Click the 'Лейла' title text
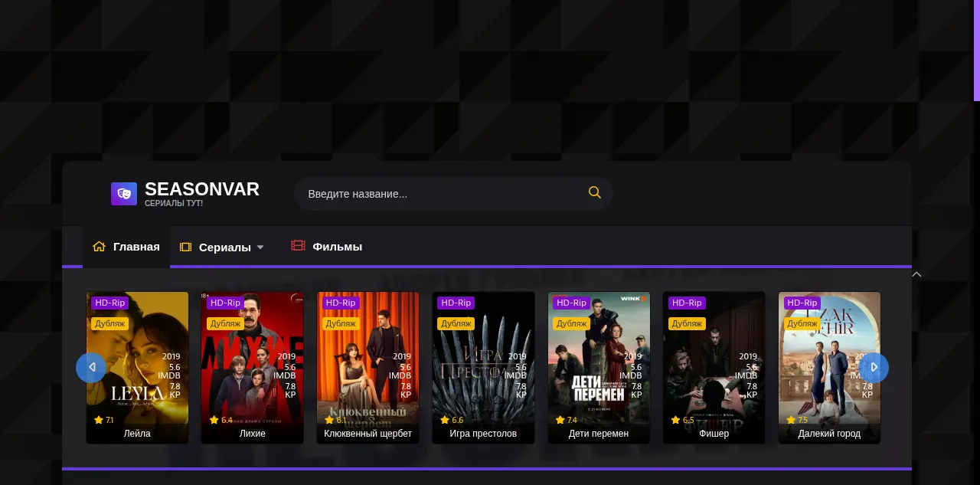Viewport: 980px width, 485px height. point(137,434)
